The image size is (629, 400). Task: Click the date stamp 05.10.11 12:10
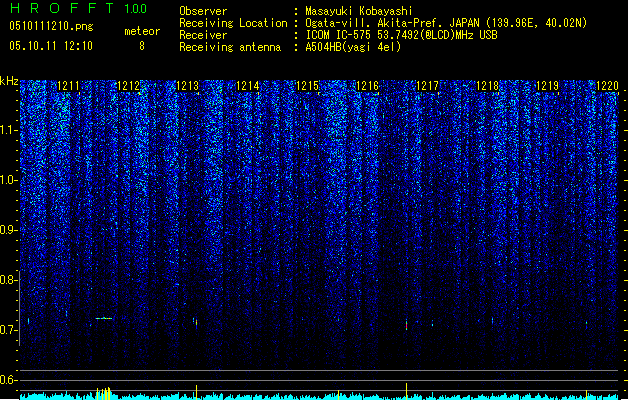tap(51, 46)
